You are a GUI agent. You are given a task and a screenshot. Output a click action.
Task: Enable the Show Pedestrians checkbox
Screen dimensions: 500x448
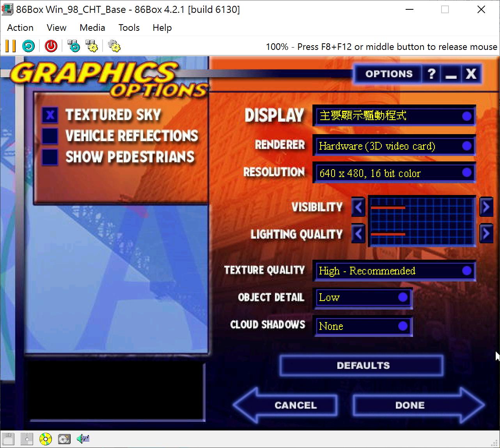[50, 157]
